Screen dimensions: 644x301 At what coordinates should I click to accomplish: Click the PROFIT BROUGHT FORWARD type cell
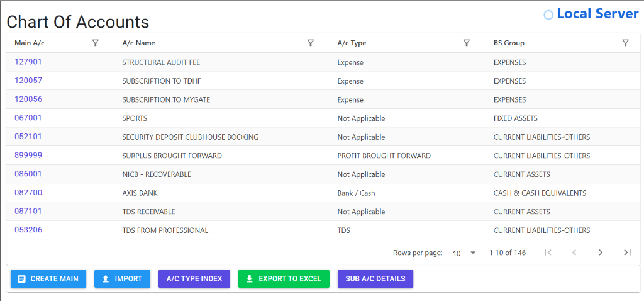click(384, 156)
